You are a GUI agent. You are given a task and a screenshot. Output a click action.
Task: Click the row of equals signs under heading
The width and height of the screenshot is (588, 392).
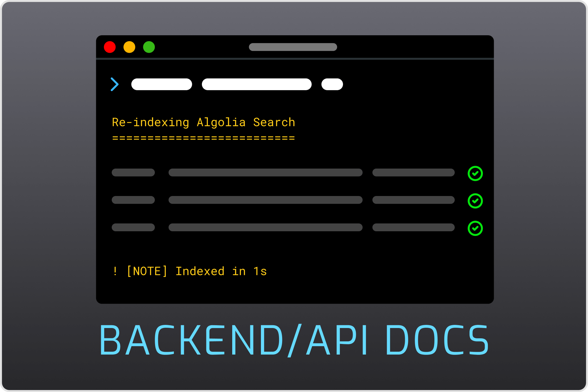203,138
